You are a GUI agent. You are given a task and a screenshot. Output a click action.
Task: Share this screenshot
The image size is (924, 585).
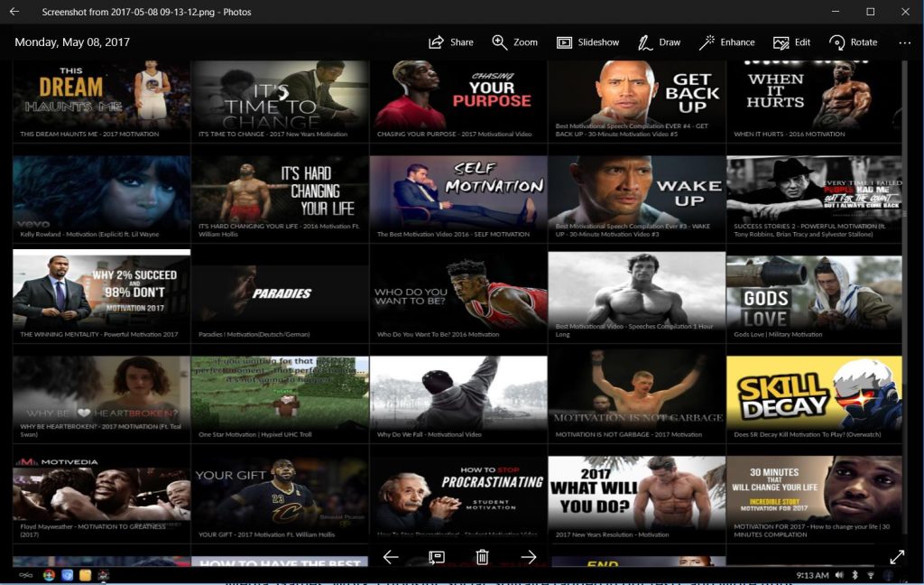(x=450, y=42)
